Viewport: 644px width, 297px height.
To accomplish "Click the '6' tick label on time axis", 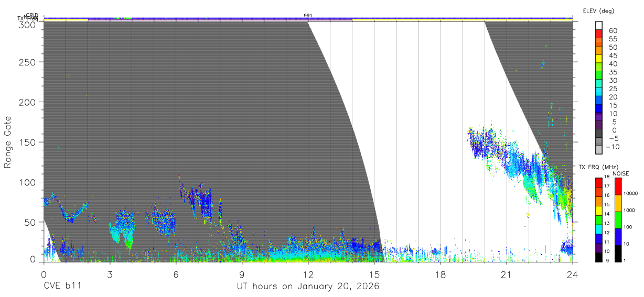I will click(x=176, y=274).
